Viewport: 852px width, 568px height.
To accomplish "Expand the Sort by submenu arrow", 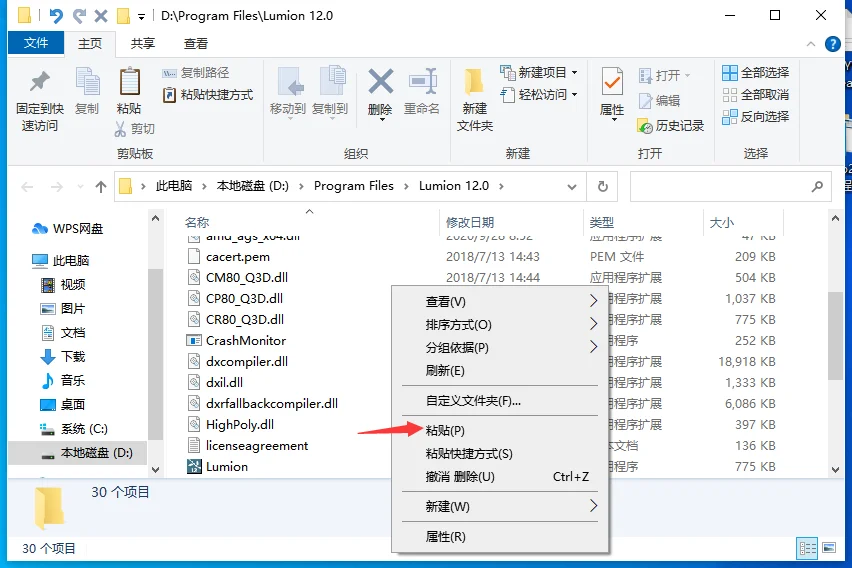I will click(593, 324).
